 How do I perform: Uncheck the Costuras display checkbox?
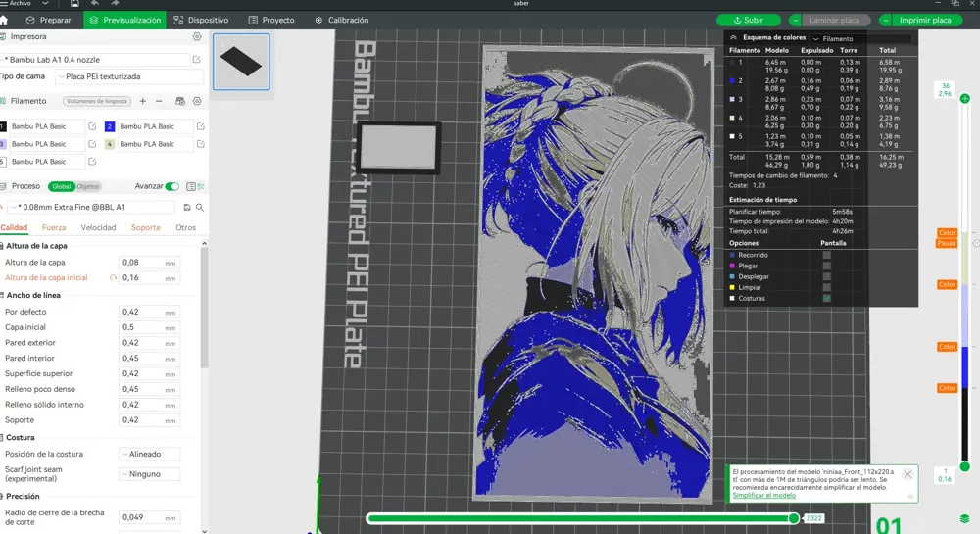pos(827,299)
